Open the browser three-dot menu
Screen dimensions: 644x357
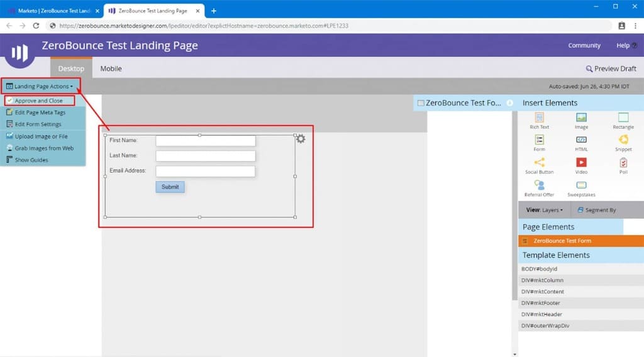[635, 25]
